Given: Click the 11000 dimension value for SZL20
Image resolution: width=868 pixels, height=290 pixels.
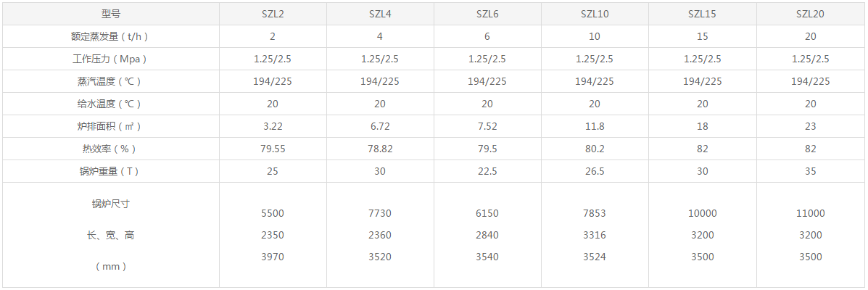Looking at the screenshot, I should pyautogui.click(x=810, y=213).
